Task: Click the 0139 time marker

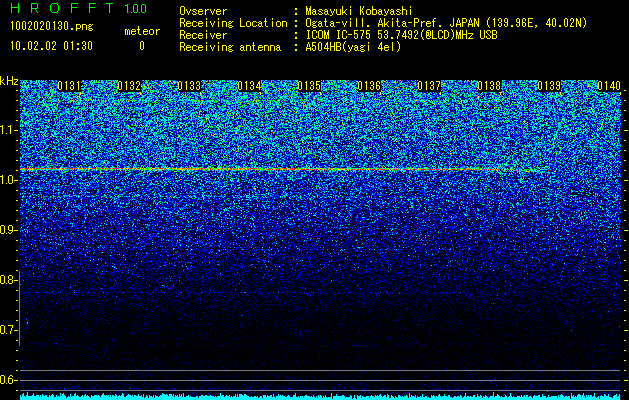Action: point(549,86)
